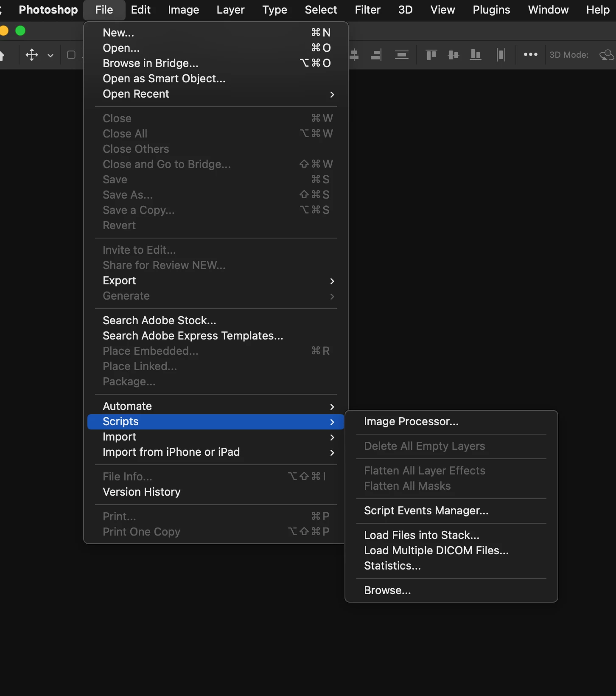This screenshot has width=616, height=696.
Task: Click the Align right edges icon
Action: click(376, 55)
